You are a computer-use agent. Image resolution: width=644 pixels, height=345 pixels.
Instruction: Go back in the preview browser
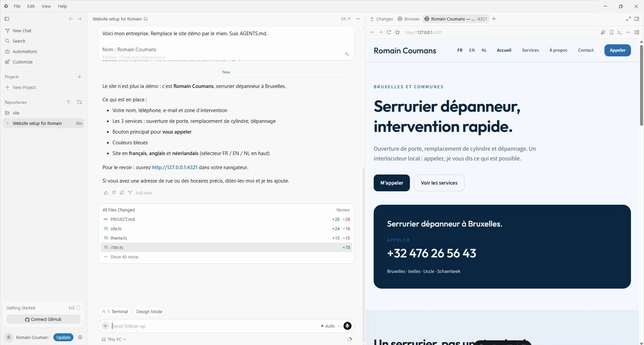pos(372,32)
